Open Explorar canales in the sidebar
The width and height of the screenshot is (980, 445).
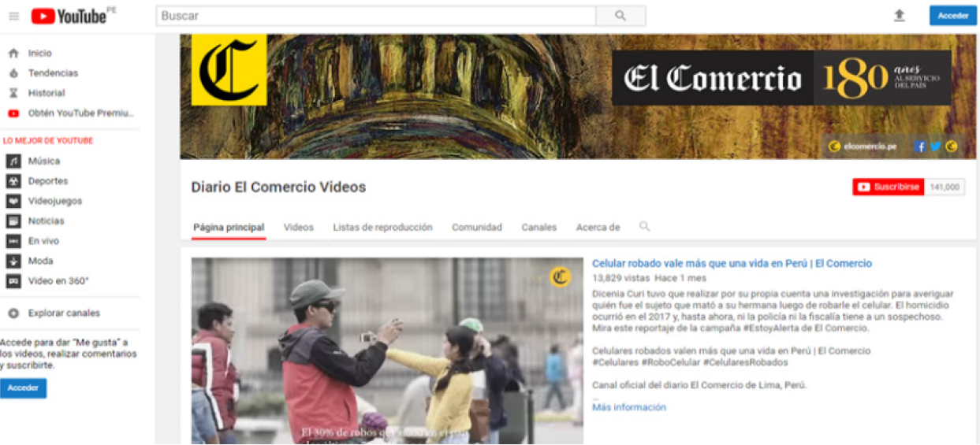64,313
